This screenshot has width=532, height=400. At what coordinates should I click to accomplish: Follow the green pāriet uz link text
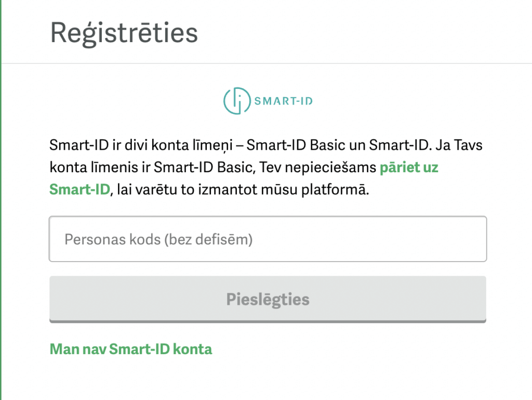[409, 167]
